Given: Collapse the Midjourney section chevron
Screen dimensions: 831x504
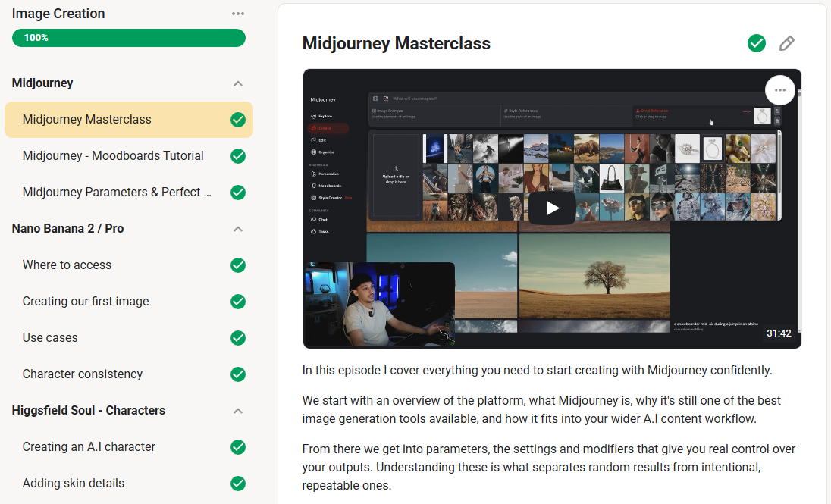Looking at the screenshot, I should pos(238,83).
